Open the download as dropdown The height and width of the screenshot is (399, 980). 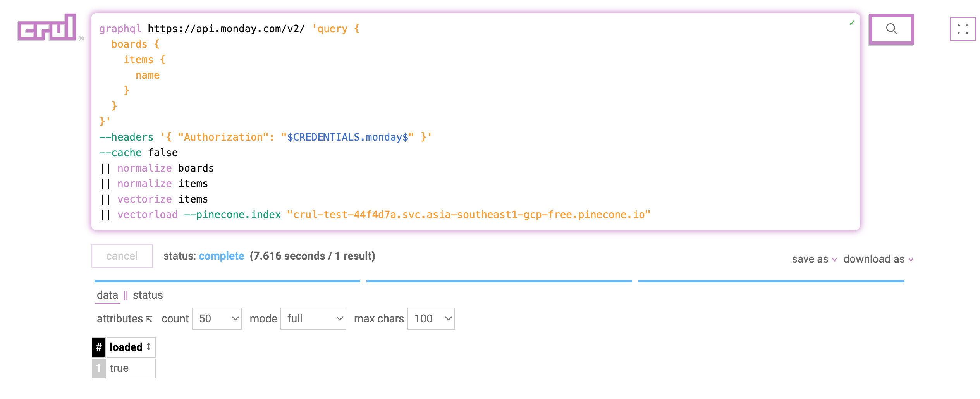(x=879, y=259)
